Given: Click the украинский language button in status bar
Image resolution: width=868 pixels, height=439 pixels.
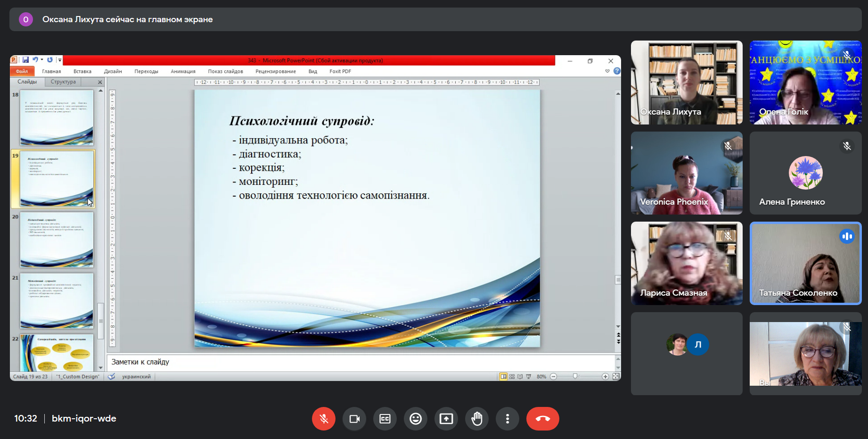Looking at the screenshot, I should pos(136,377).
